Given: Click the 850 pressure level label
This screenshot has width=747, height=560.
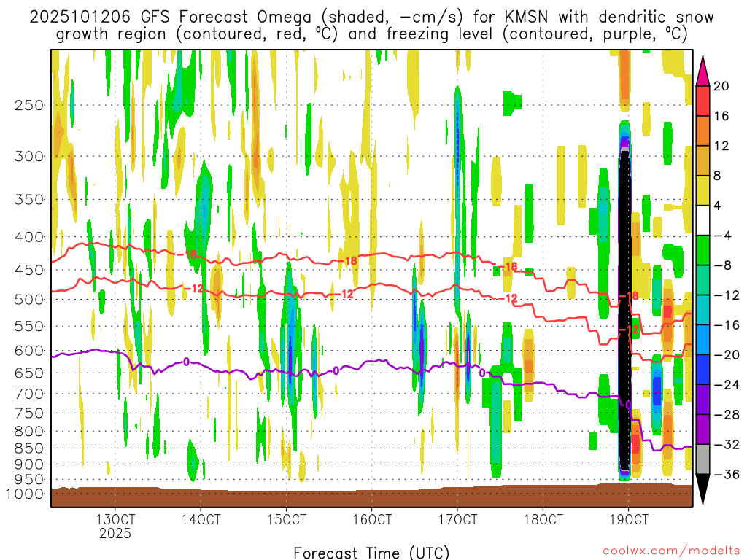Looking at the screenshot, I should pyautogui.click(x=29, y=448).
